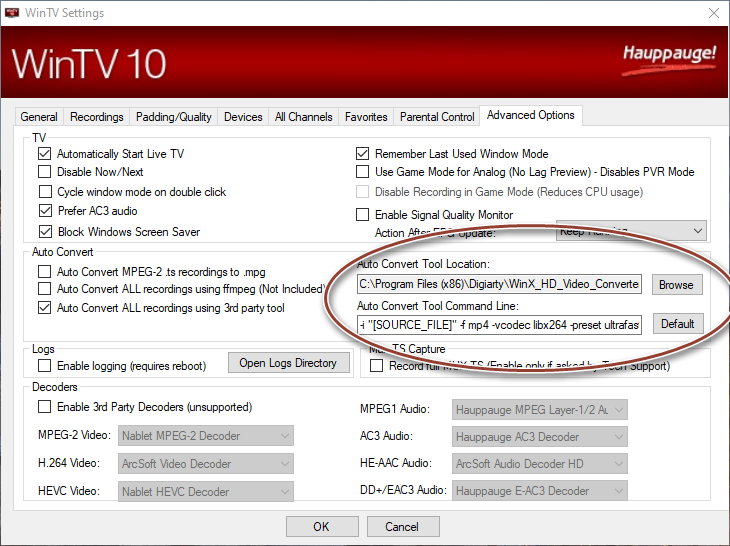Screen dimensions: 730x546
Task: Expand the H.264 Video decoder dropdown
Action: click(x=205, y=464)
